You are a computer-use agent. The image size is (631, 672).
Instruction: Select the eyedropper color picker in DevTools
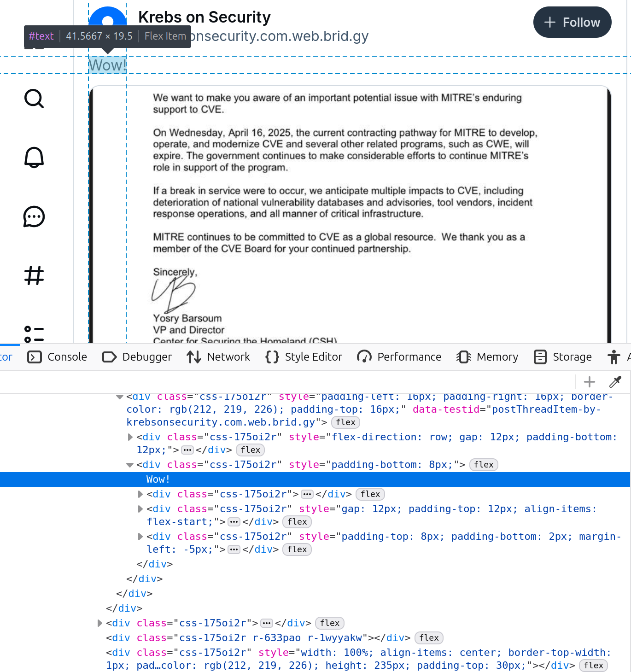point(615,382)
